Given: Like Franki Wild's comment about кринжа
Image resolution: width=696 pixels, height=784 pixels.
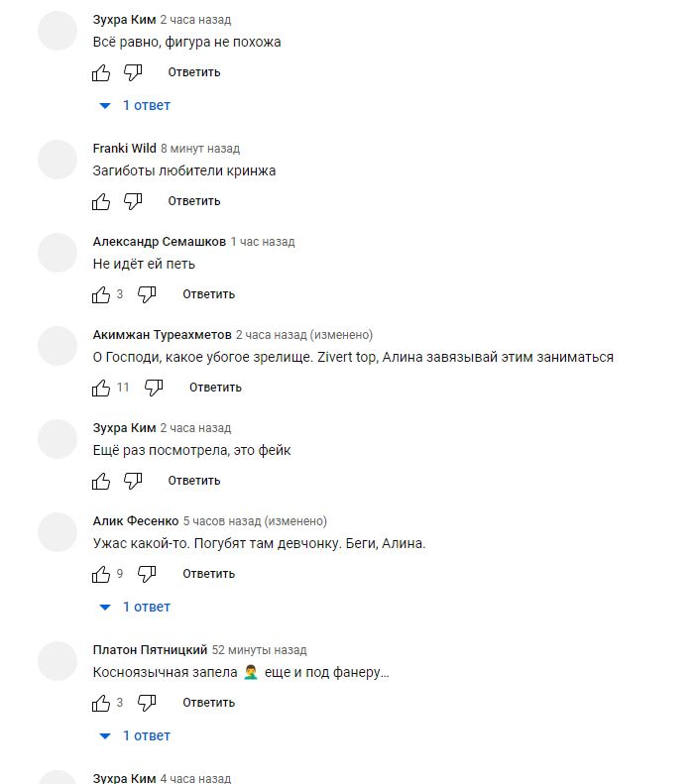Looking at the screenshot, I should pyautogui.click(x=101, y=201).
